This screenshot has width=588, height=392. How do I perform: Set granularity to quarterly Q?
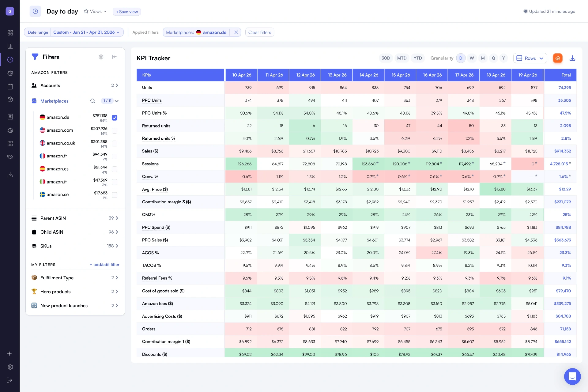[493, 58]
